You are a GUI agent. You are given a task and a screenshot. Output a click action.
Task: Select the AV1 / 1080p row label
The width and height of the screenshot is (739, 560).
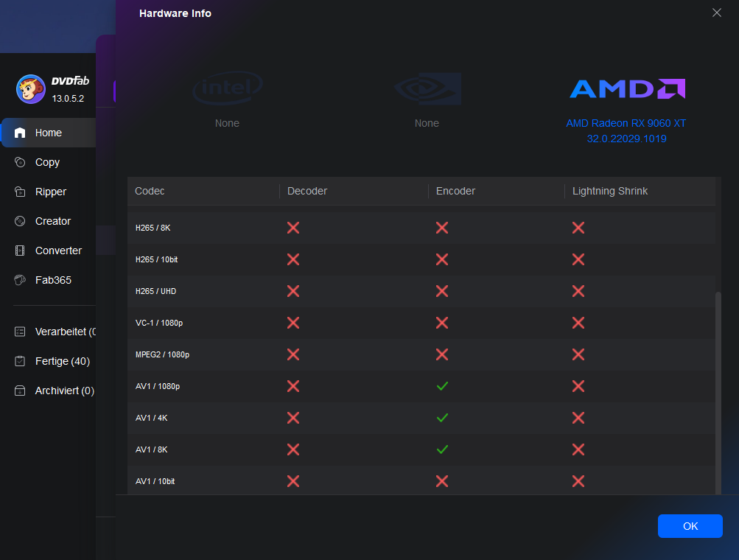158,386
